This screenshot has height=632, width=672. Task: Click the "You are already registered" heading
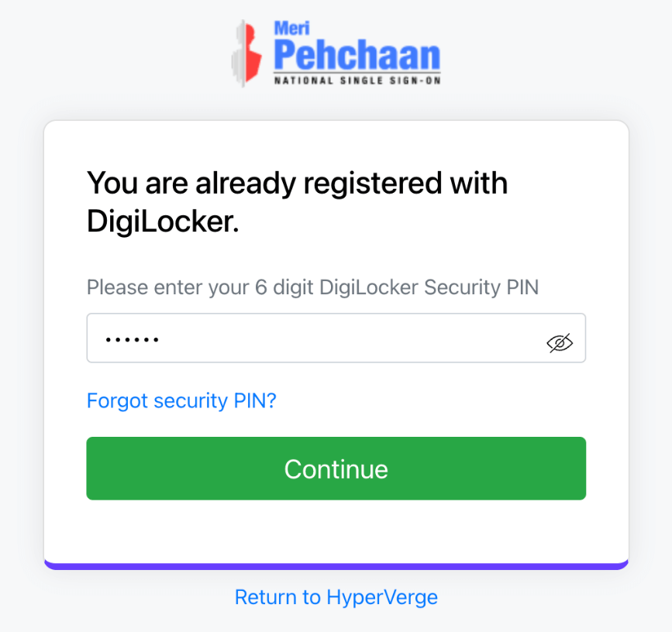297,184
